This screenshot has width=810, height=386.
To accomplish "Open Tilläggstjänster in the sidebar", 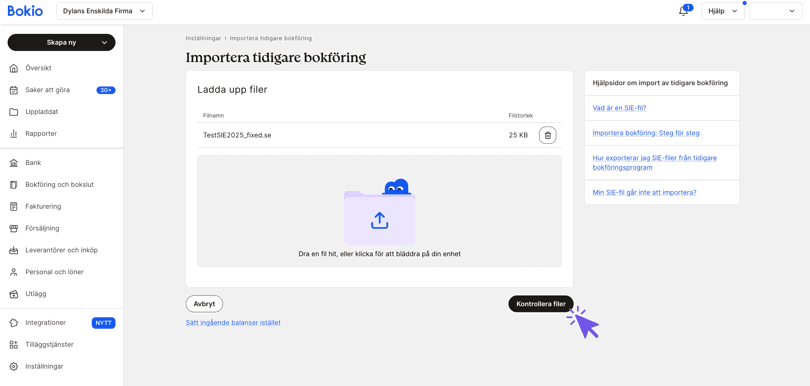I will [50, 344].
